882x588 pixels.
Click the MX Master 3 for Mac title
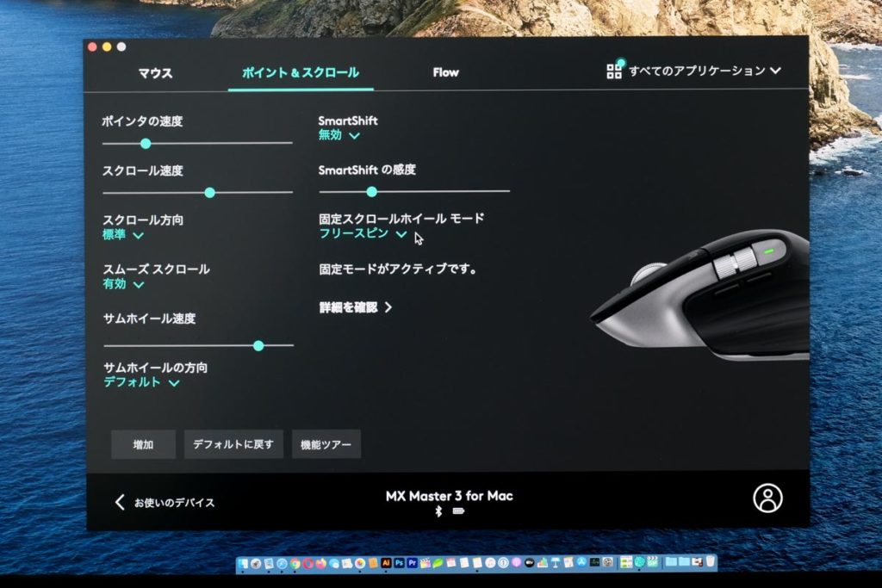(450, 496)
